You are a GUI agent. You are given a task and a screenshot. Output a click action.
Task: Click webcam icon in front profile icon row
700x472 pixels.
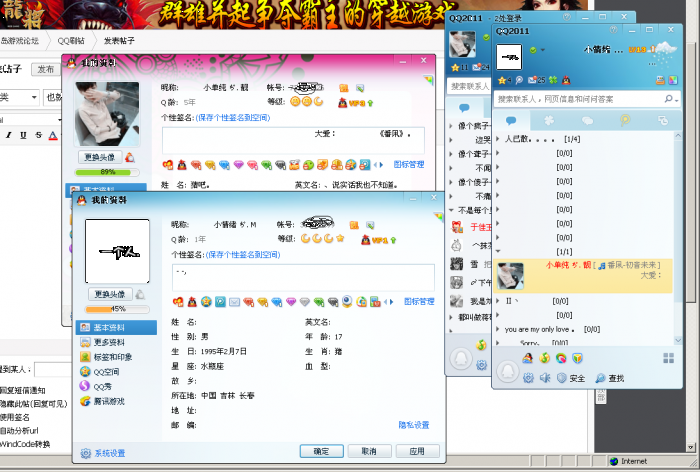coord(347,302)
